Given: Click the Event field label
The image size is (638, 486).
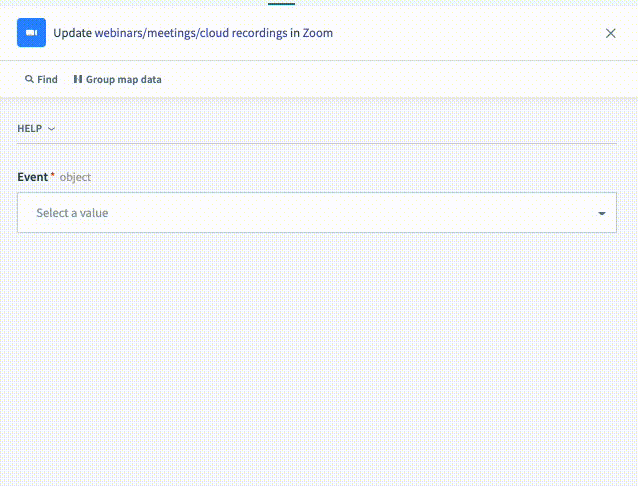Looking at the screenshot, I should (32, 177).
